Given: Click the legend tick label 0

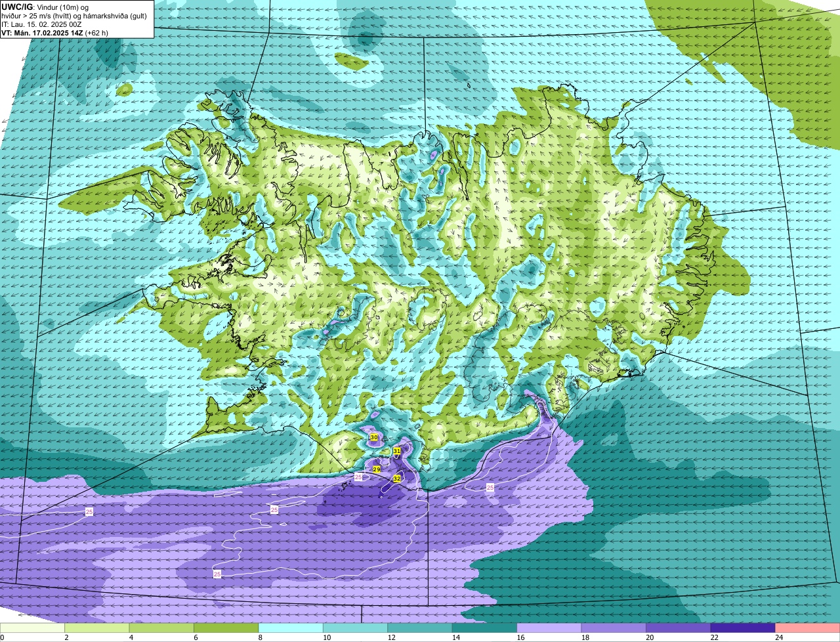Looking at the screenshot, I should click(x=2, y=637).
